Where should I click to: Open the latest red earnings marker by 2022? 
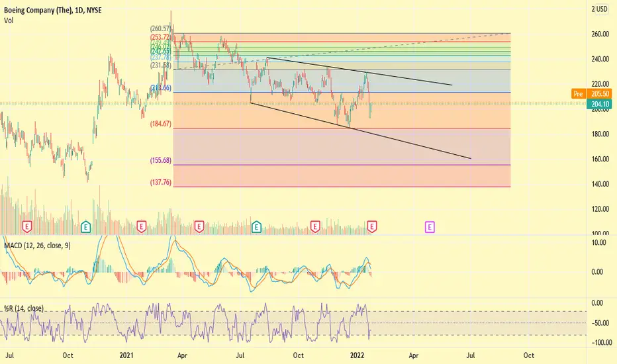click(372, 226)
